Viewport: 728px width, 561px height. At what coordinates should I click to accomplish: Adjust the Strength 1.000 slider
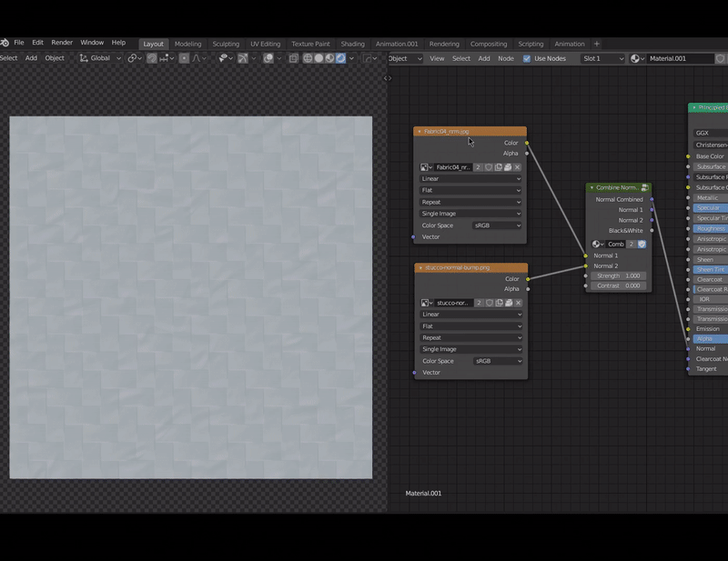click(x=619, y=276)
